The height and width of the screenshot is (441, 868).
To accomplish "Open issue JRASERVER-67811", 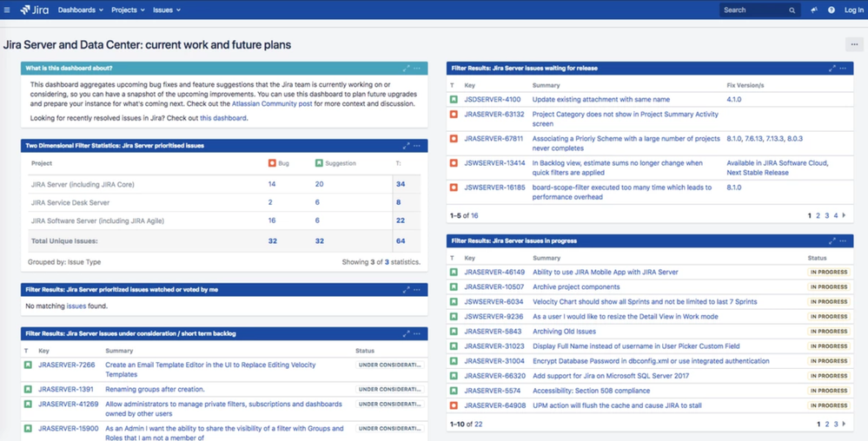I will pos(494,139).
